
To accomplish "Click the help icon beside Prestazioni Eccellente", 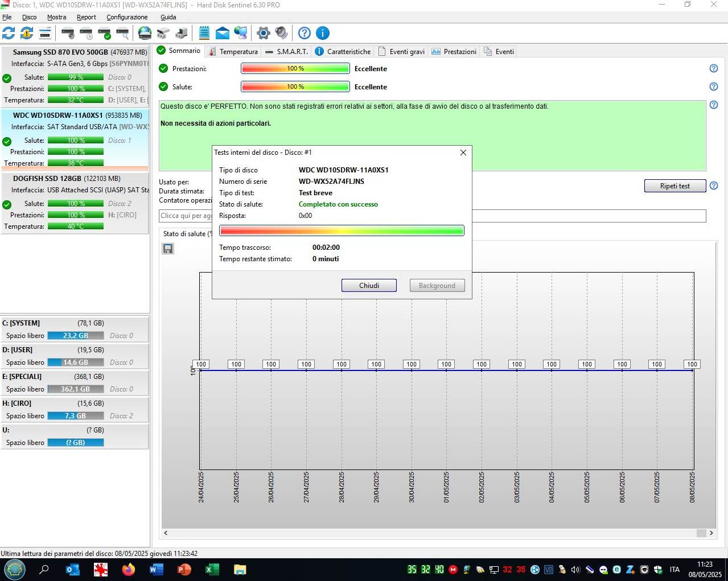I will click(x=714, y=68).
